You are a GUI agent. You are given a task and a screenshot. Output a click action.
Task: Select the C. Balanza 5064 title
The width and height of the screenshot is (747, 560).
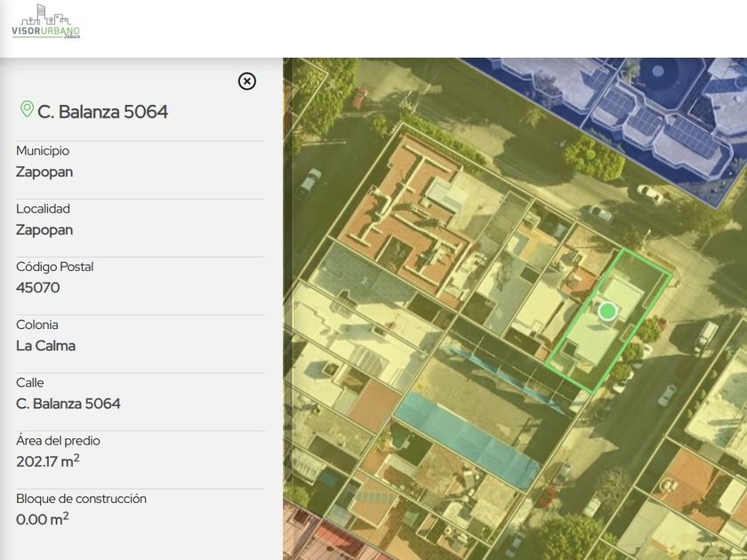(x=103, y=112)
